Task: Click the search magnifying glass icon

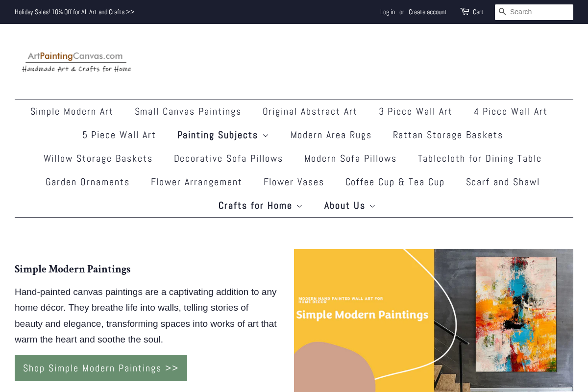Action: click(503, 12)
